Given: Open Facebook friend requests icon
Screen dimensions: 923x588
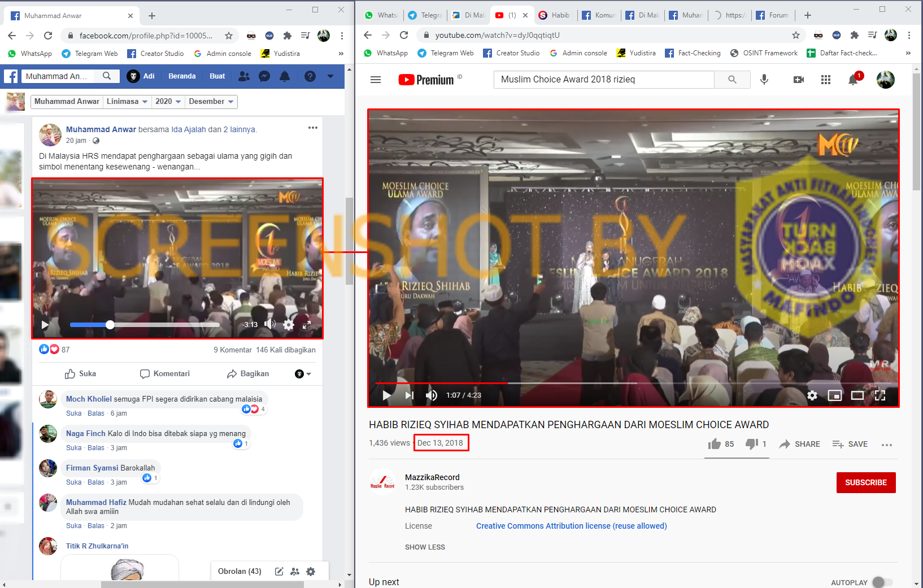Looking at the screenshot, I should coord(244,76).
